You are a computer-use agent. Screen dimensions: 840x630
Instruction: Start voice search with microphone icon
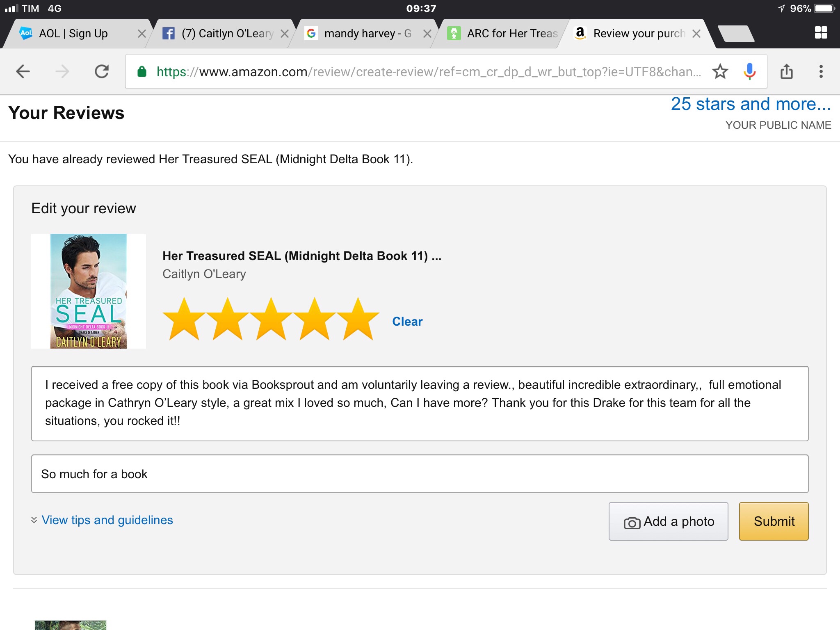tap(749, 72)
